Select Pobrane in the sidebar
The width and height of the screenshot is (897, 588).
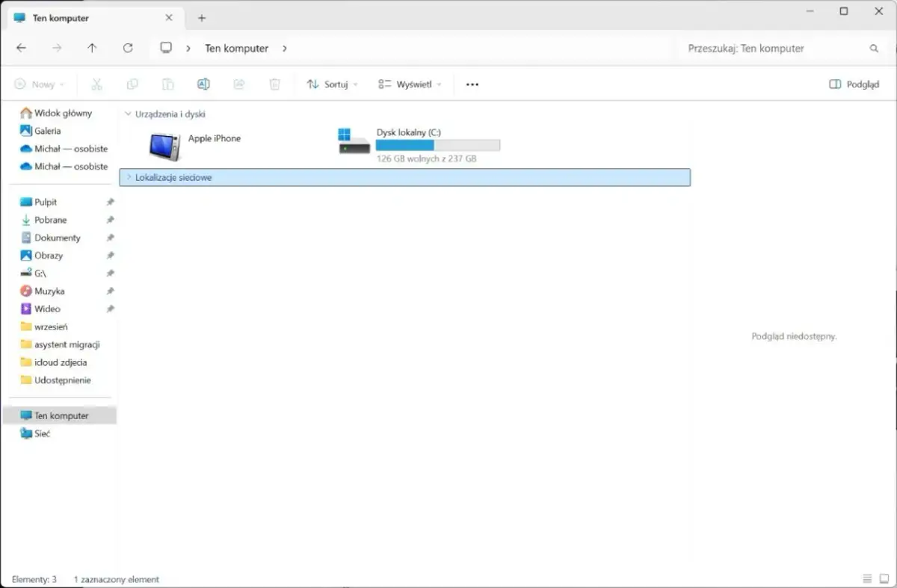coord(50,220)
